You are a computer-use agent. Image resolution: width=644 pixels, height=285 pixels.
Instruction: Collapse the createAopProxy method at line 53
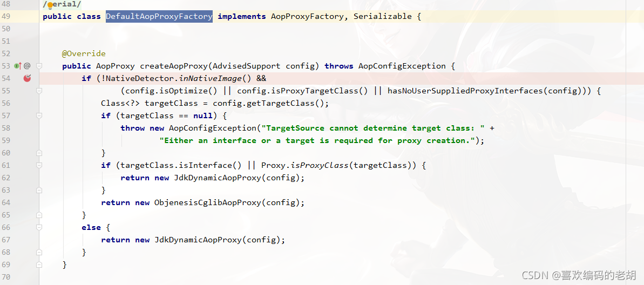click(39, 66)
